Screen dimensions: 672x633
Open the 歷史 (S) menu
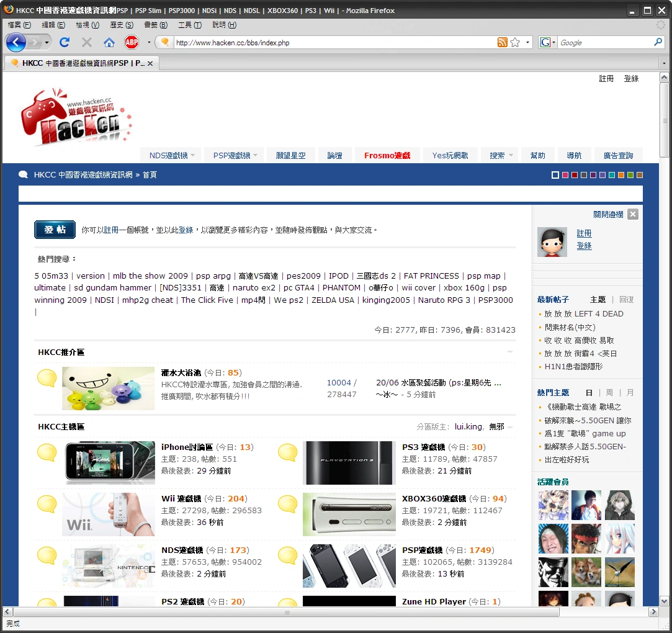coord(122,25)
